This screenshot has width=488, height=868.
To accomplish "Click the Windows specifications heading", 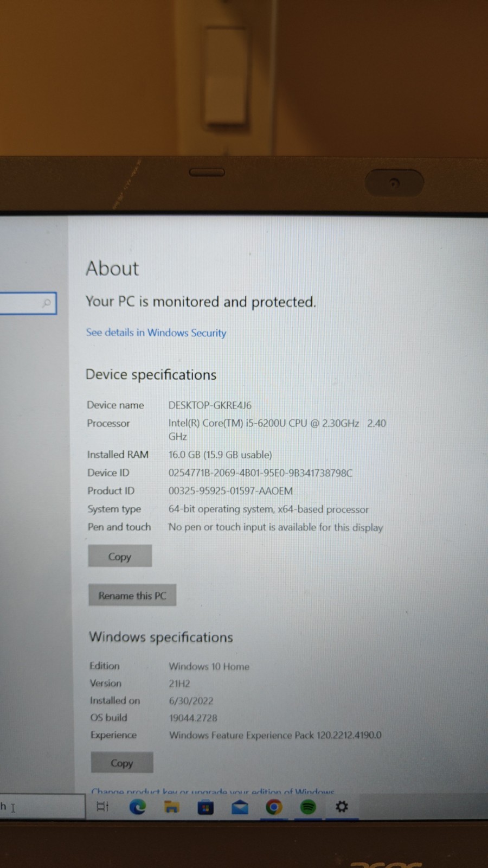I will [x=161, y=637].
